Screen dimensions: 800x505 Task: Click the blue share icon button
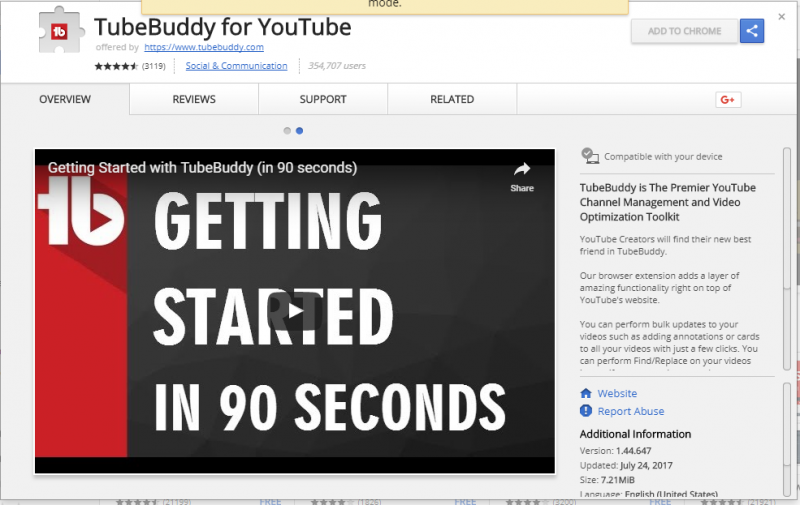tap(752, 31)
